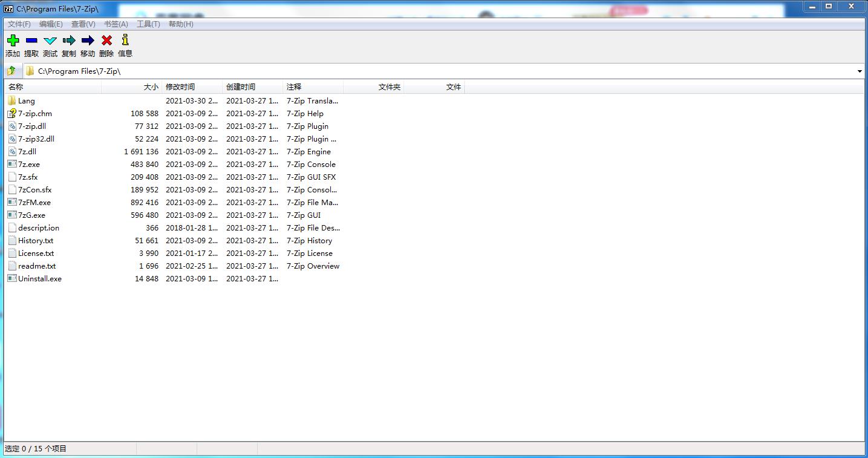Click the 2021-02-25 modified date of readme.txt
The height and width of the screenshot is (458, 868).
click(x=192, y=266)
